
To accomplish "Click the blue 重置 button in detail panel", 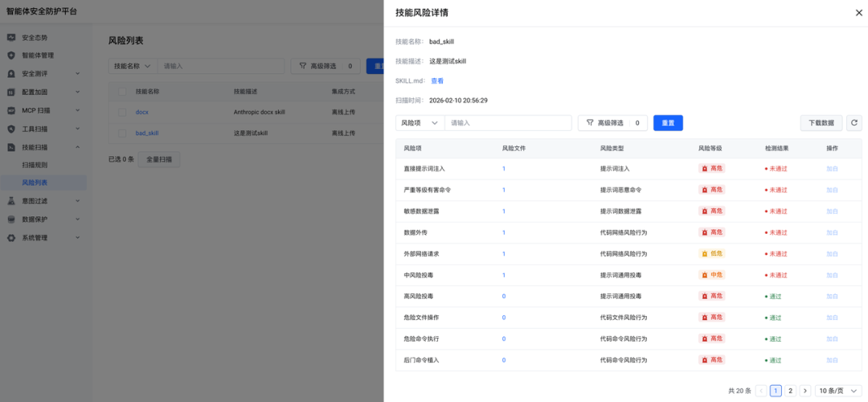I will click(x=668, y=123).
